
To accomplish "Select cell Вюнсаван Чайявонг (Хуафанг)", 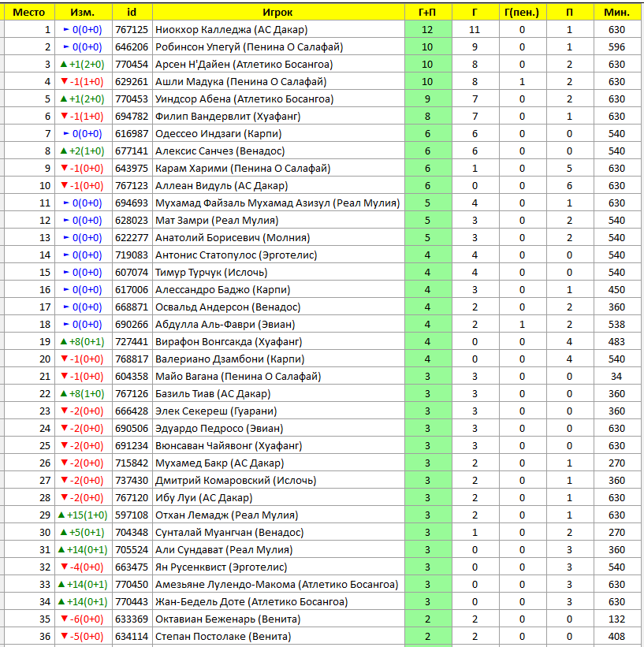I will [x=278, y=445].
